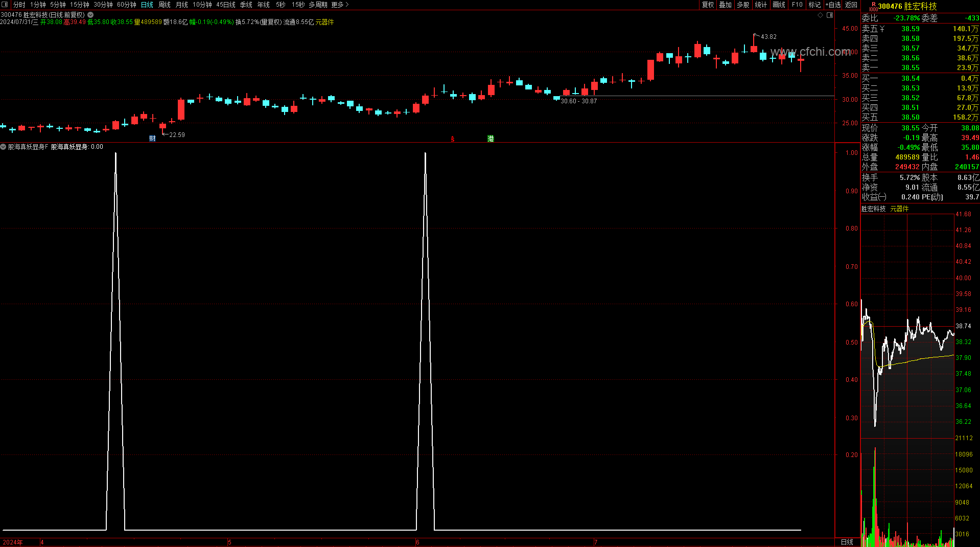
Task: Click month 5 marker on timeline
Action: point(230,542)
